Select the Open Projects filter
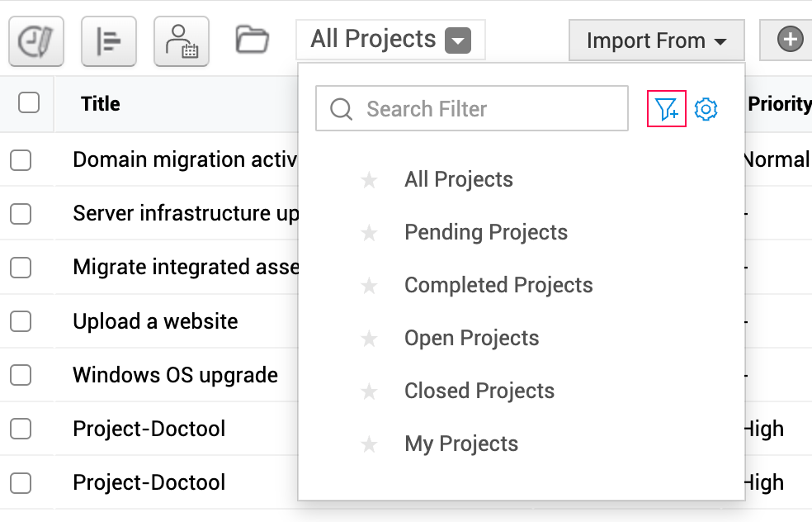The height and width of the screenshot is (522, 812). pos(471,339)
